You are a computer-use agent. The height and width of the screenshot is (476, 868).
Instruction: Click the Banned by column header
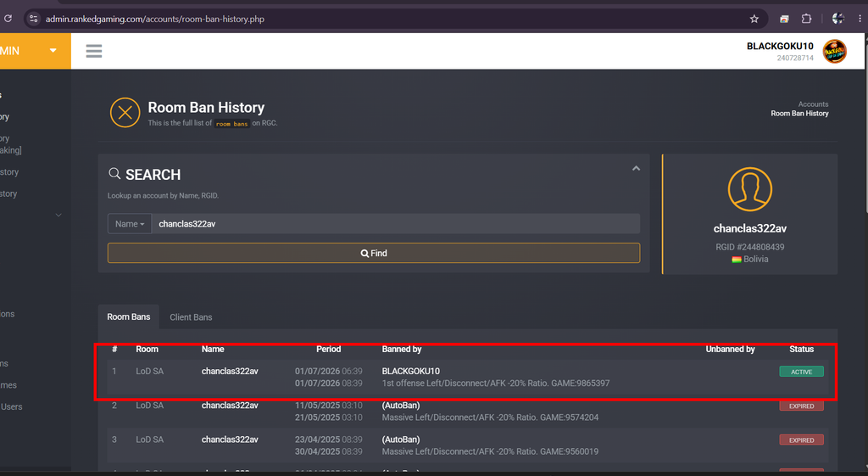click(x=401, y=349)
